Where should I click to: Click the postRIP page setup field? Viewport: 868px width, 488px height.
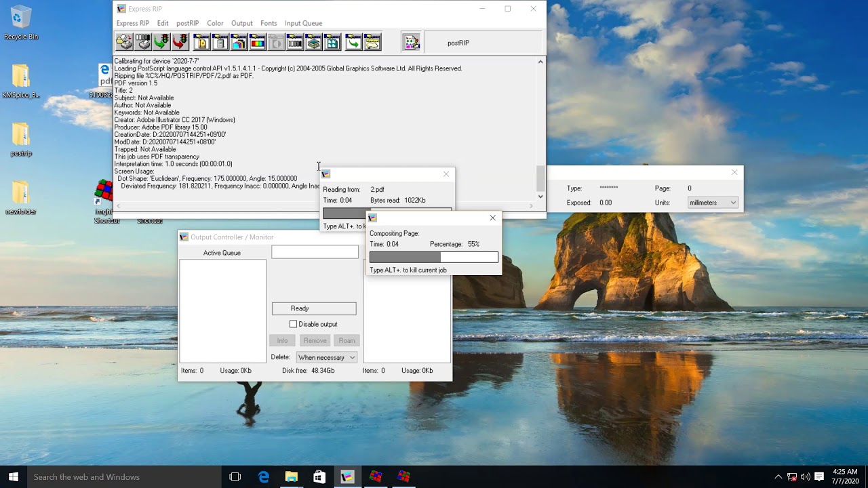(484, 43)
